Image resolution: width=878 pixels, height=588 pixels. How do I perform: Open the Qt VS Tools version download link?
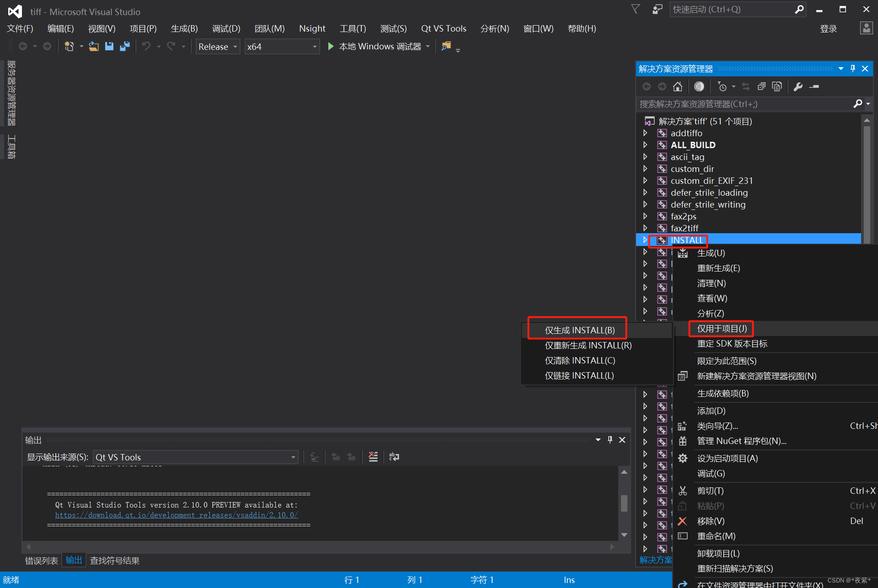pyautogui.click(x=176, y=515)
